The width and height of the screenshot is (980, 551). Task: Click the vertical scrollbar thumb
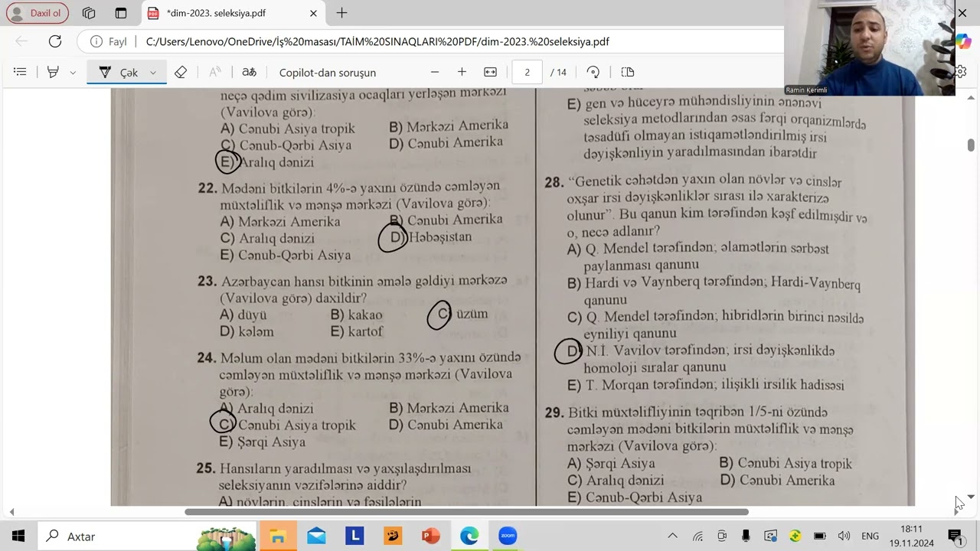point(971,145)
